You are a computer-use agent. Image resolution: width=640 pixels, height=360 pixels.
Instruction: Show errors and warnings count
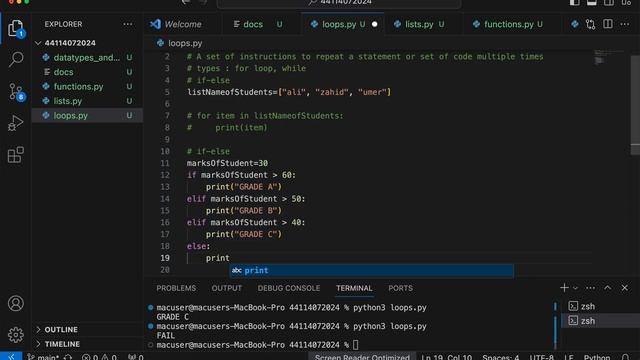(99, 357)
